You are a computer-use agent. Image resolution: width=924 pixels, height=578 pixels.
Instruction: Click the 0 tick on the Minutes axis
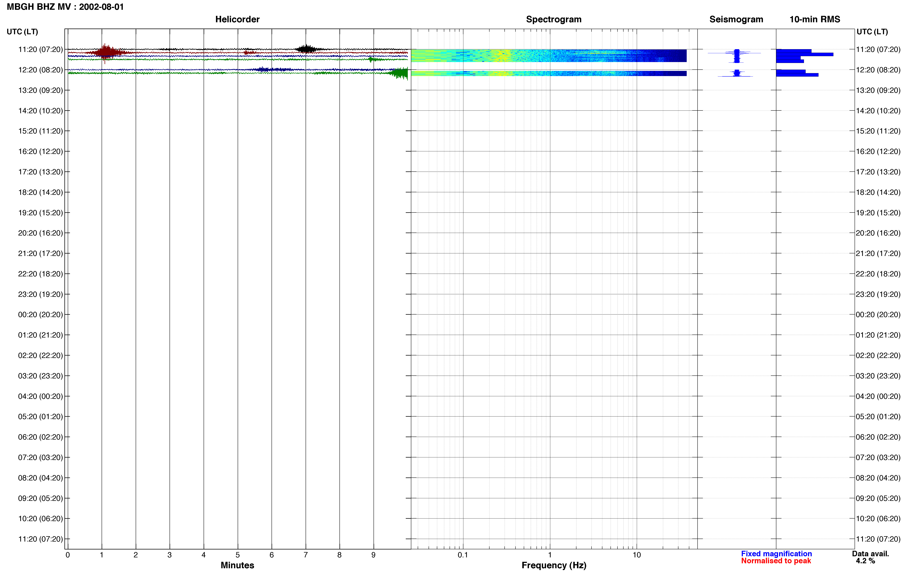click(68, 555)
